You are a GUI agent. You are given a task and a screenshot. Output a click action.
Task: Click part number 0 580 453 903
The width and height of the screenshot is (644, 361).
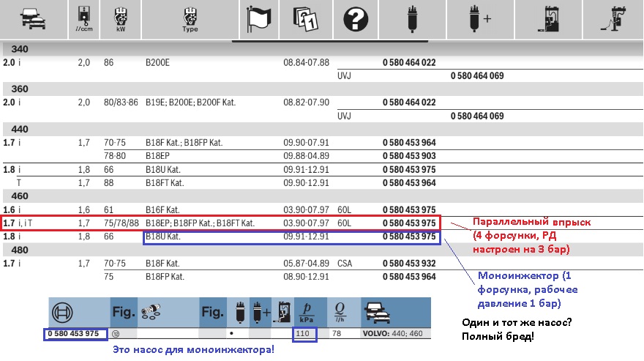click(x=409, y=156)
